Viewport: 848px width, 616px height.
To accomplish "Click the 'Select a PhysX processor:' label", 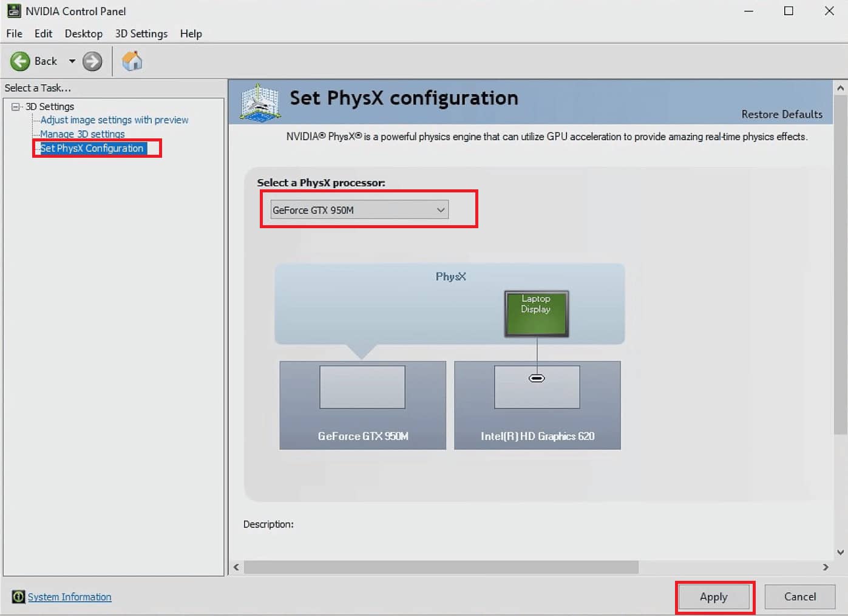I will (x=321, y=183).
